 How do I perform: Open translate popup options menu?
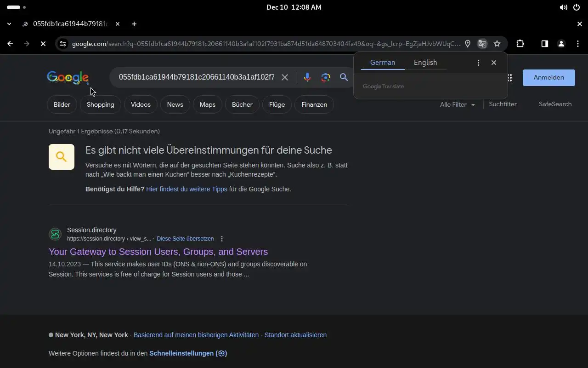pyautogui.click(x=478, y=63)
